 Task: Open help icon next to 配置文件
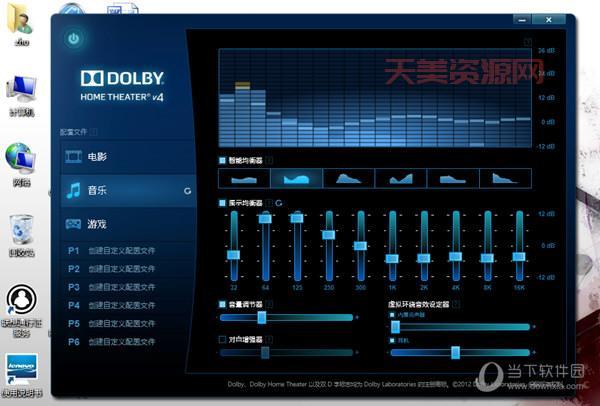click(x=94, y=132)
